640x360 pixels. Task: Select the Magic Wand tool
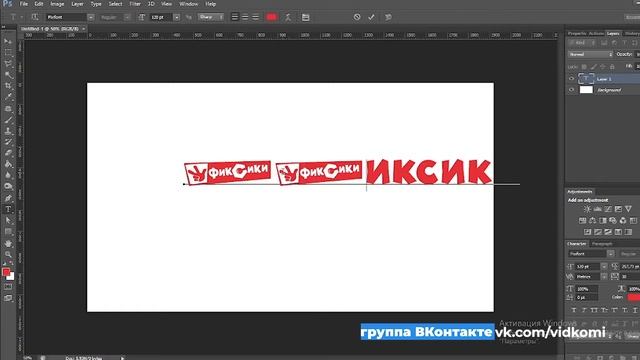click(8, 75)
